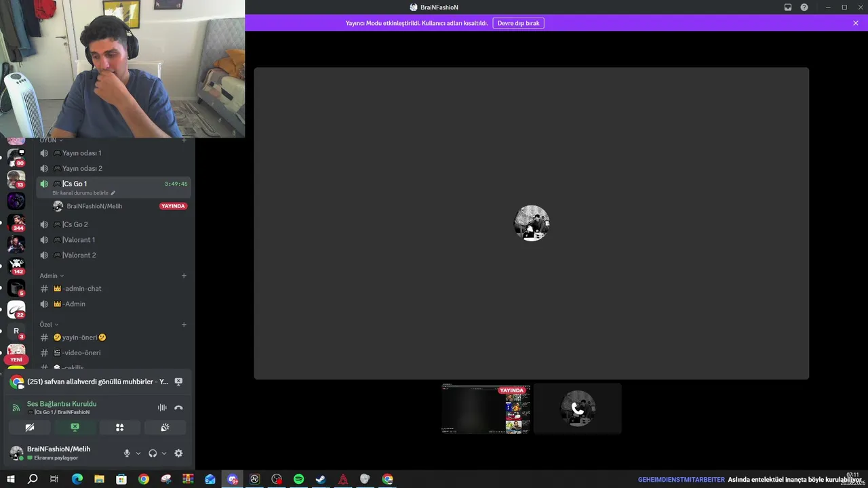
Task: Deafen with the headphones button
Action: (153, 453)
